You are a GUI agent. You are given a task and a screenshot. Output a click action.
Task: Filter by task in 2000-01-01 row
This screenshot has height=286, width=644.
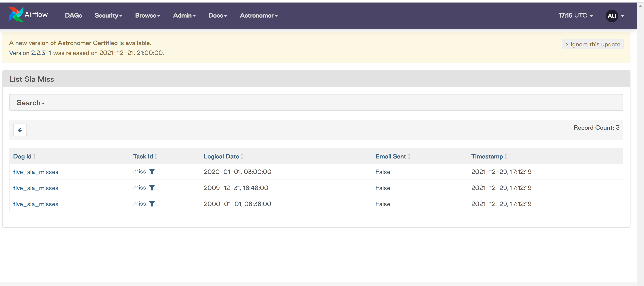click(x=152, y=204)
